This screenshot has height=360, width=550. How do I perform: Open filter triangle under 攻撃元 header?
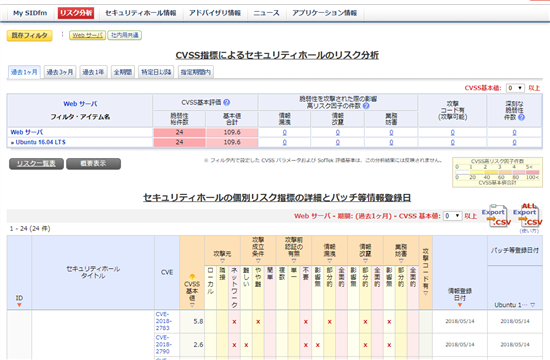[222, 261]
